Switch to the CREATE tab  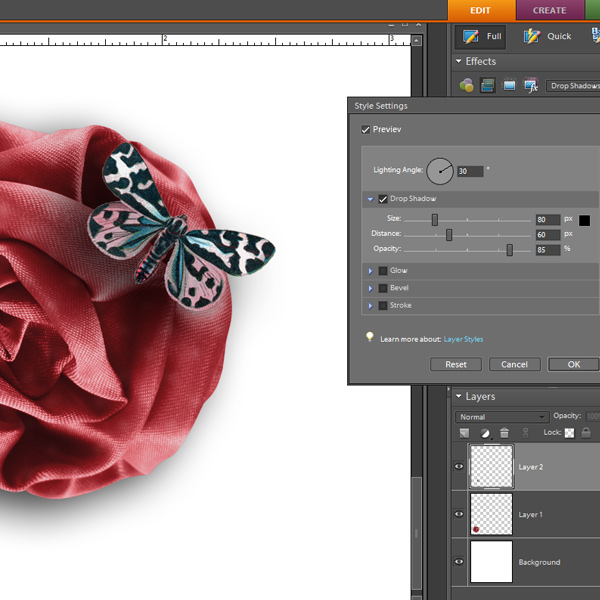549,10
